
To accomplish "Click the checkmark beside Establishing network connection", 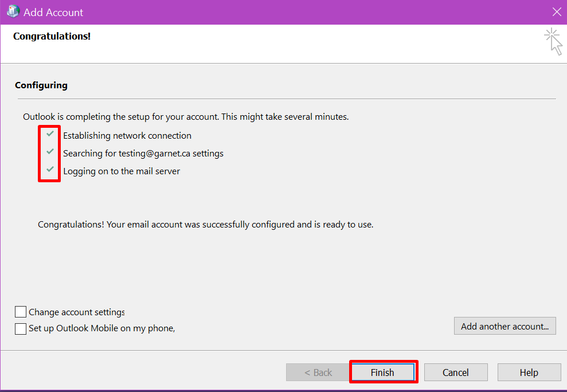I will point(50,134).
